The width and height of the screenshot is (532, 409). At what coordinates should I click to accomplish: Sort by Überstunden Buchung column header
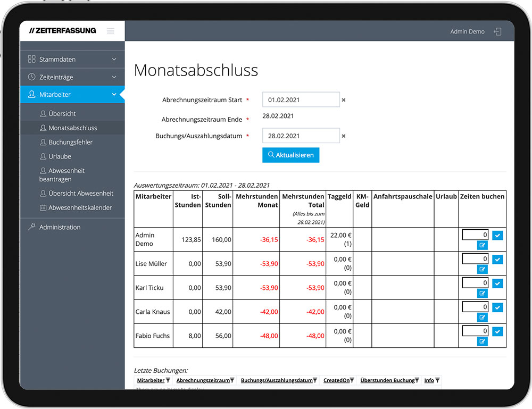tap(387, 380)
